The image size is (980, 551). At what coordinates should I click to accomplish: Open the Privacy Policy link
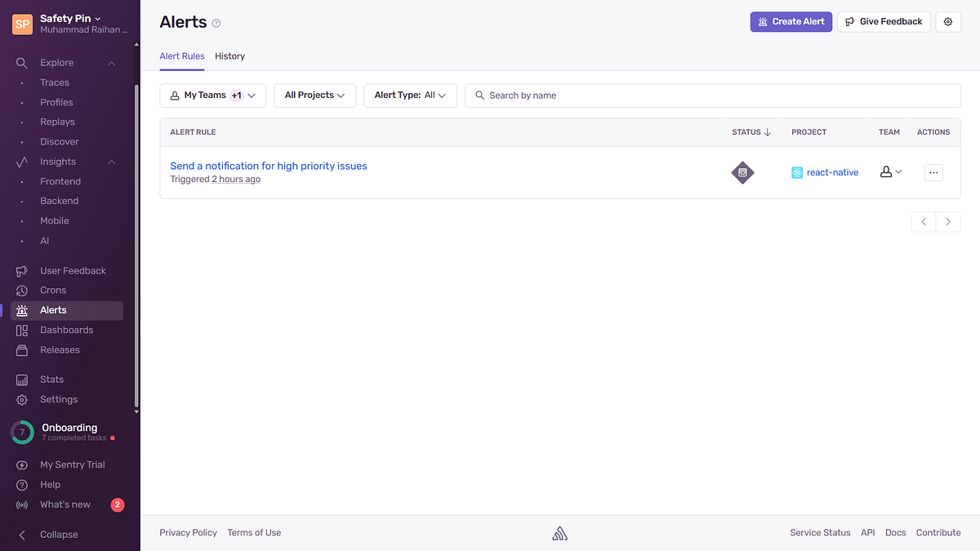pyautogui.click(x=188, y=532)
